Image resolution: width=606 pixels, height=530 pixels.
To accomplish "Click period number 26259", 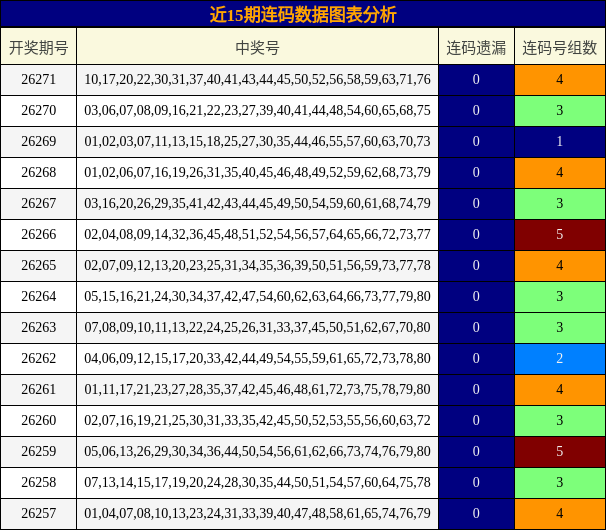I will tap(38, 451).
